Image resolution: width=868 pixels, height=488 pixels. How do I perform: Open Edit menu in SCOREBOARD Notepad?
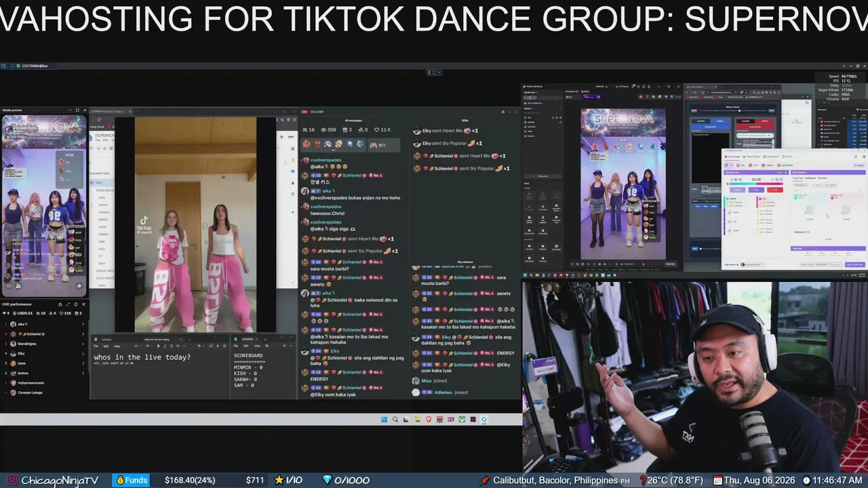246,346
